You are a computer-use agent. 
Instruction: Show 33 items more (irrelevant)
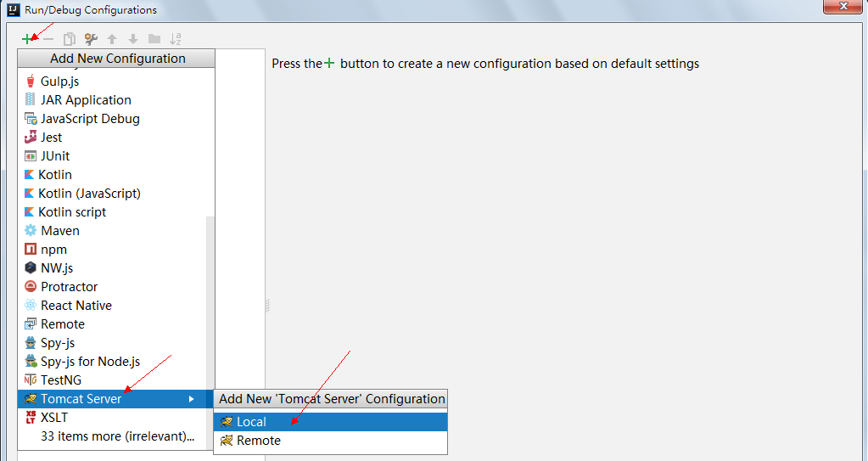point(117,436)
